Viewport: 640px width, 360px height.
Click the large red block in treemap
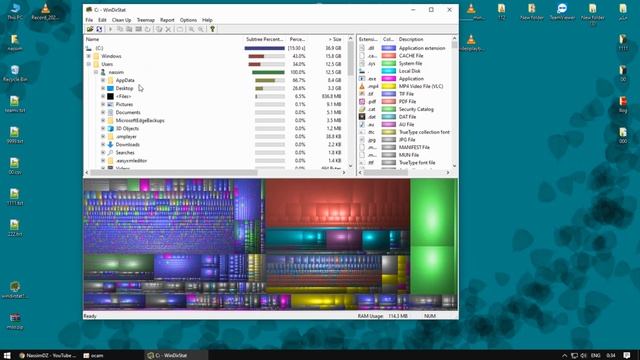(x=337, y=204)
